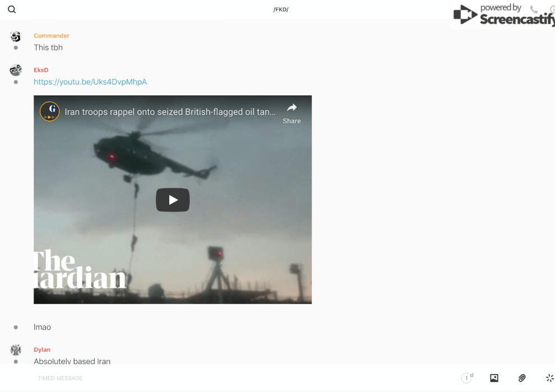Play the embedded YouTube video

pos(173,200)
